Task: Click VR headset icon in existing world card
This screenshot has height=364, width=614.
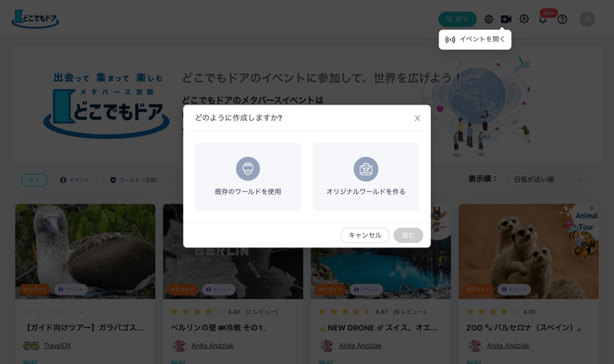Action: (248, 168)
